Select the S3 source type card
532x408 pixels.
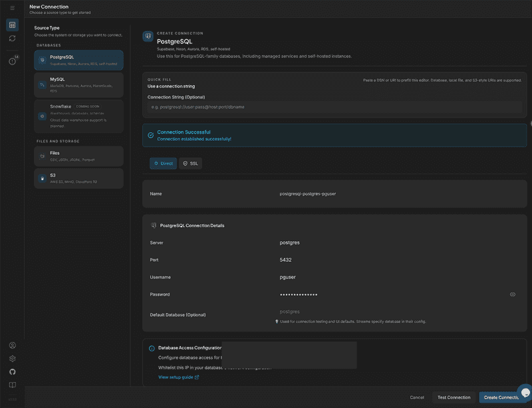(x=78, y=178)
